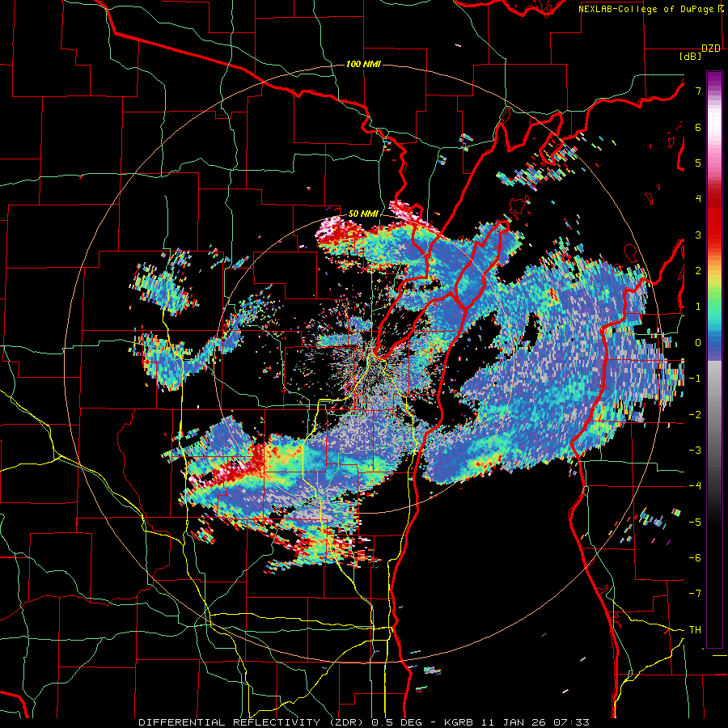Click the DZD product label
The width and height of the screenshot is (728, 728).
711,49
